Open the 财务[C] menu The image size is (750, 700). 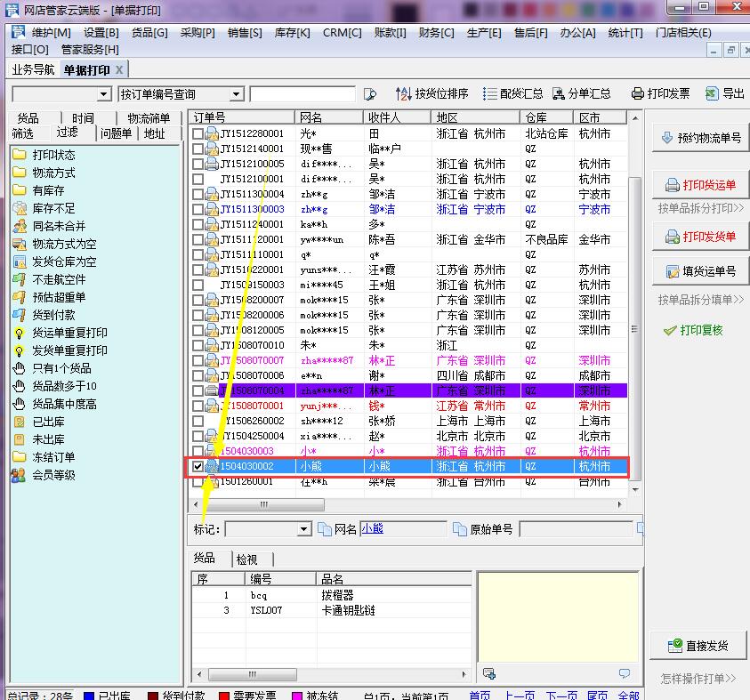tap(436, 33)
